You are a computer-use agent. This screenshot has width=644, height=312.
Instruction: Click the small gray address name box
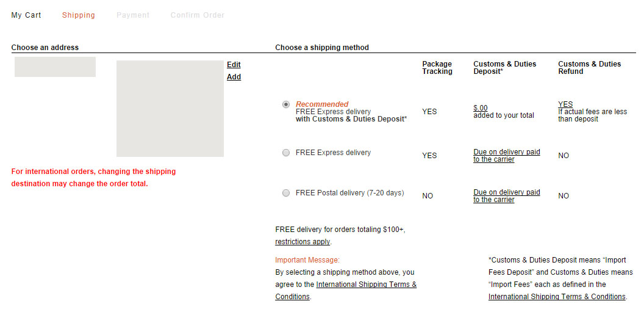point(55,67)
